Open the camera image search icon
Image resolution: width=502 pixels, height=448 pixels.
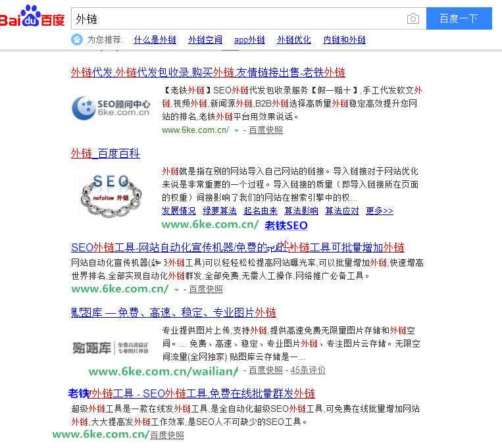[413, 18]
